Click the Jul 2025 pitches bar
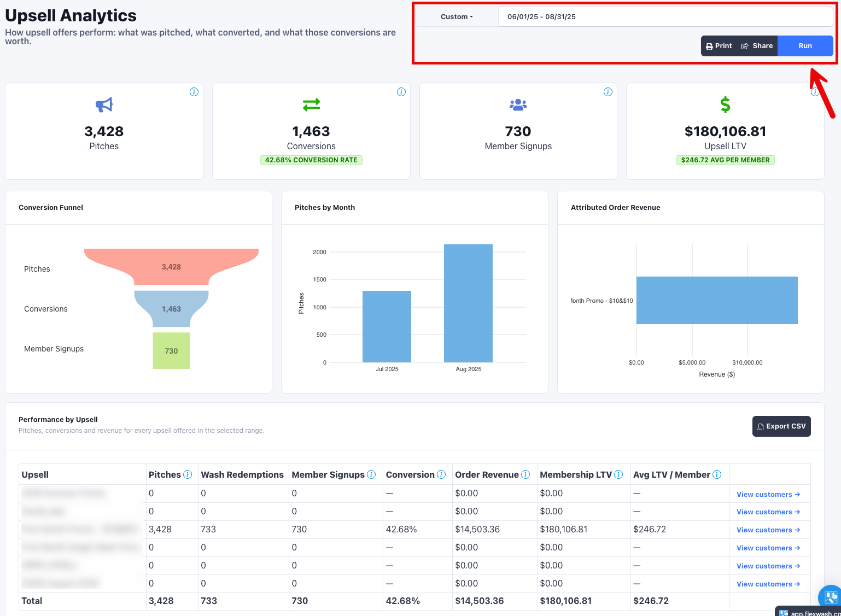Screen dimensions: 841x616 [387, 326]
